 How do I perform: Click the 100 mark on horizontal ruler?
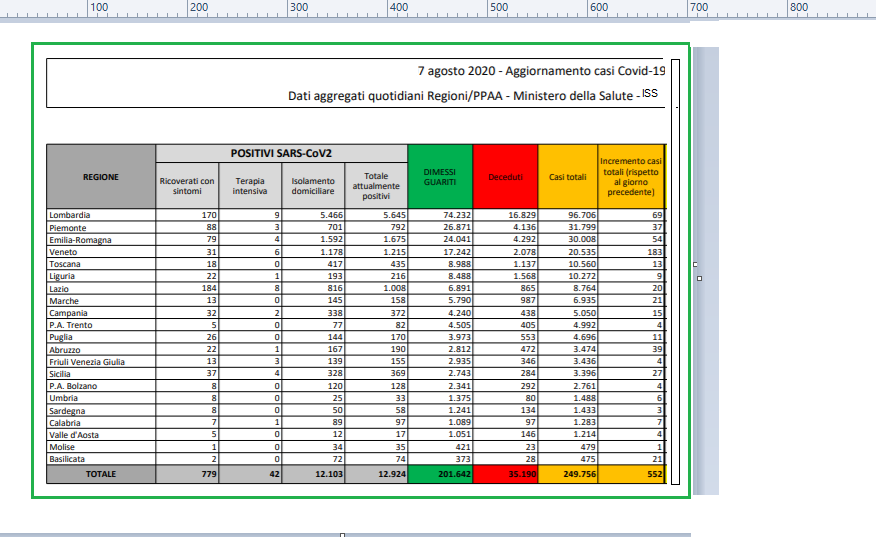click(x=99, y=7)
